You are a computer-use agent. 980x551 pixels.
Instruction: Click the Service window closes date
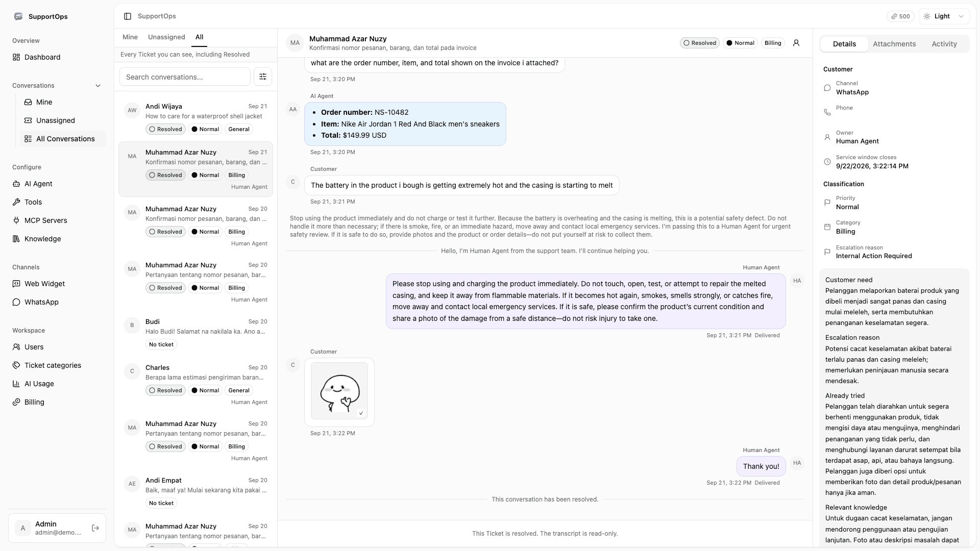[x=872, y=166]
